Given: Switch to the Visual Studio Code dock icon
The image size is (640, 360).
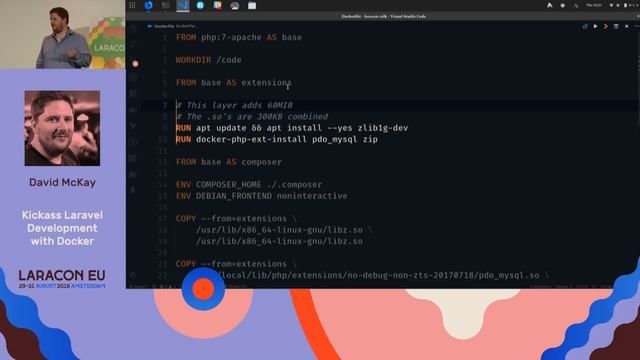Looking at the screenshot, I should pos(183,5).
